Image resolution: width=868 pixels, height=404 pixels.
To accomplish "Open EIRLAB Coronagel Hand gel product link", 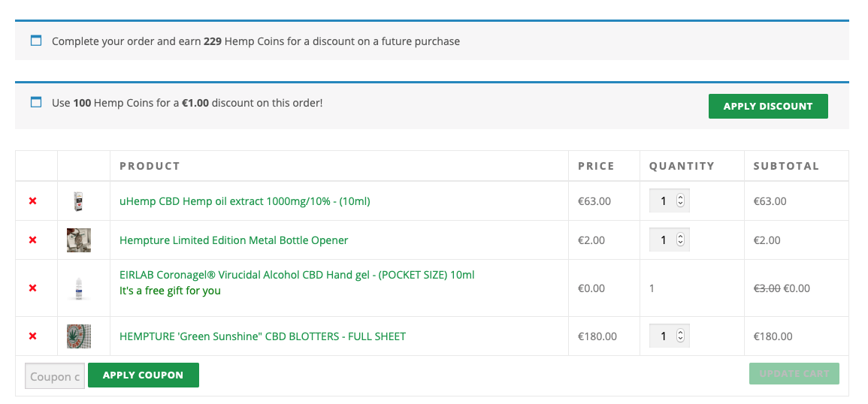I will pos(297,275).
